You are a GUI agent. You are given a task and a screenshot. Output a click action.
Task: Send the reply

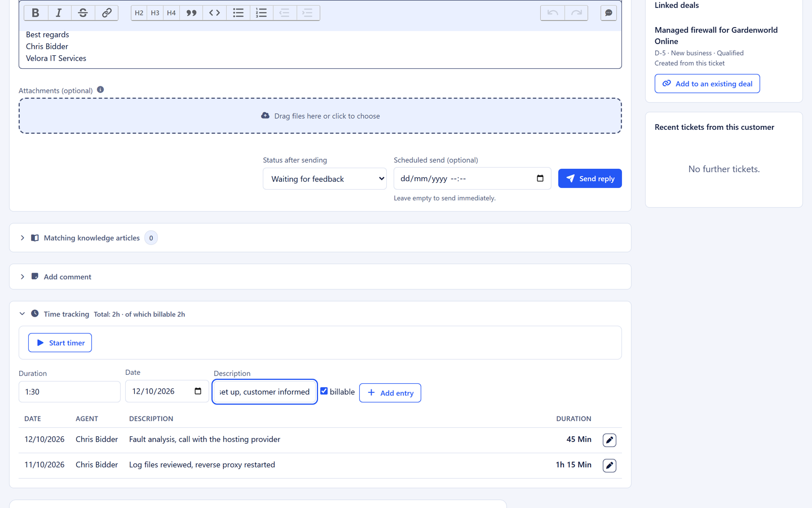coord(590,178)
